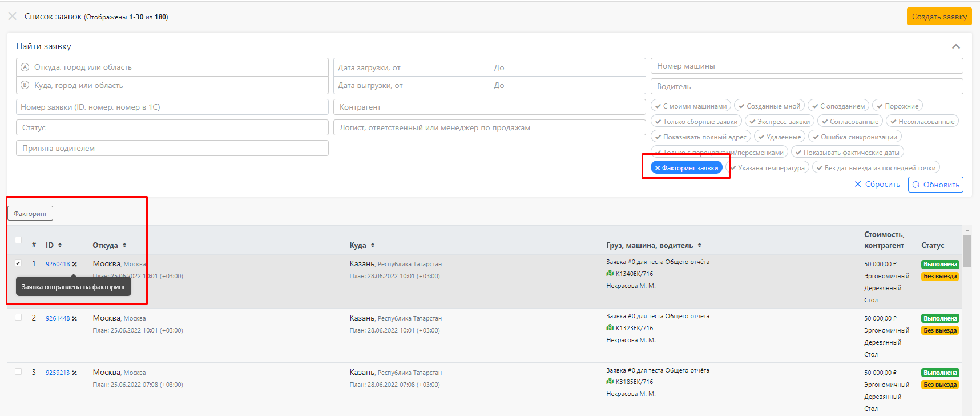The height and width of the screenshot is (416, 980).
Task: Collapse the Найти заявку search panel
Action: 956,46
